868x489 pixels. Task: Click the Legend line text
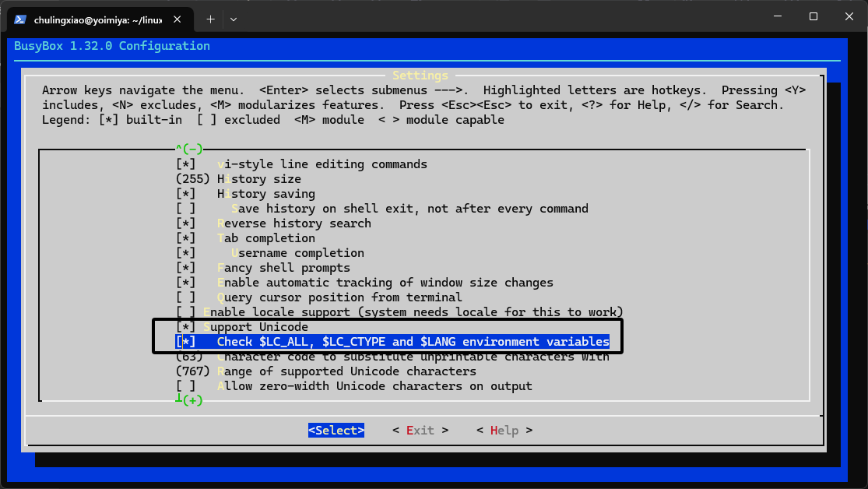coord(273,120)
